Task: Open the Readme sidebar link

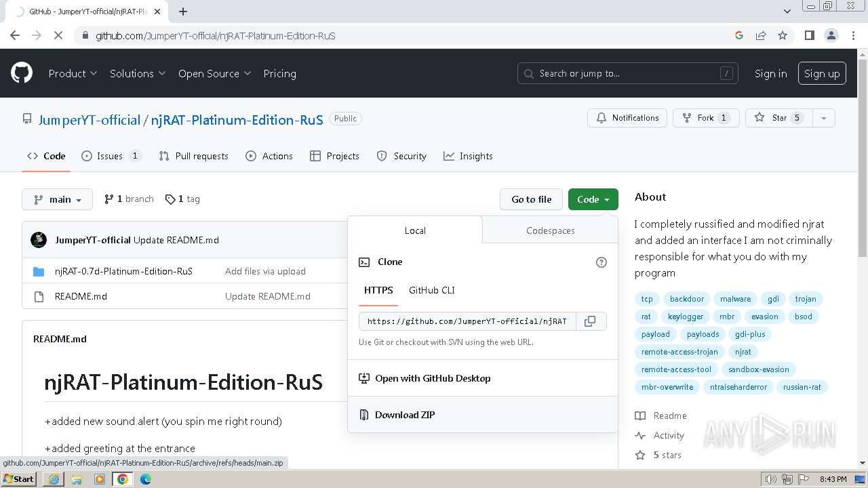Action: coord(660,415)
